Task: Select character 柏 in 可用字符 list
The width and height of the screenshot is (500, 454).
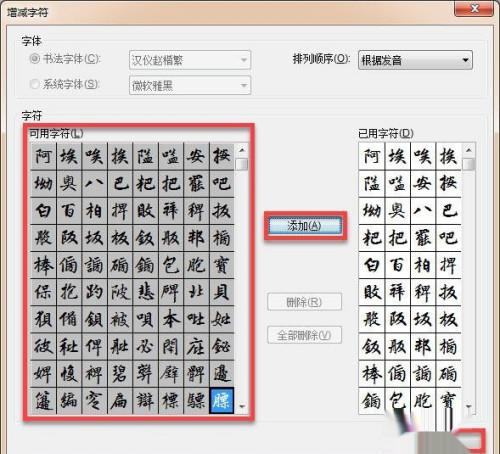Action: [x=94, y=211]
